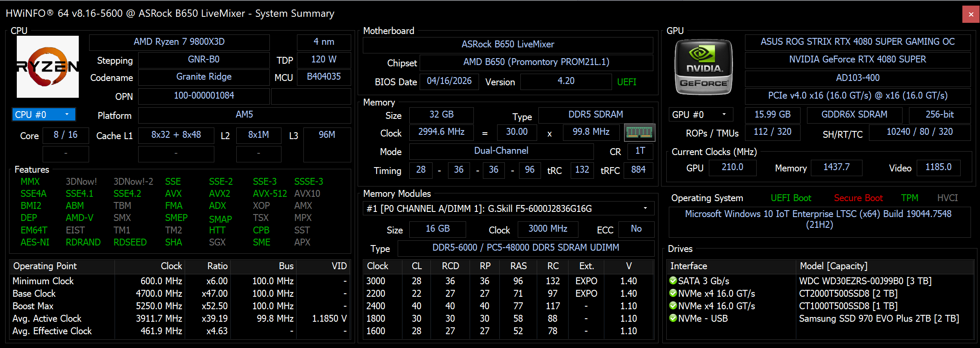Select the Samsung SSD 970 EVO Plus drive row

pos(820,318)
